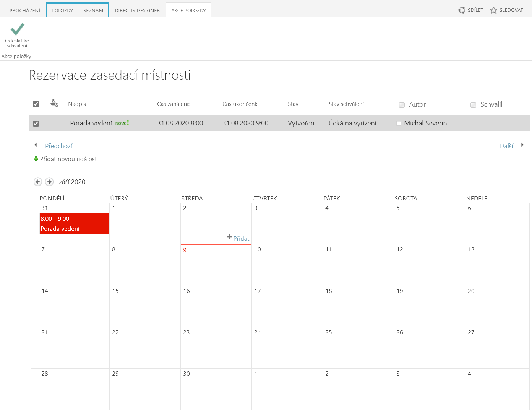Toggle the Schválil column checkbox
532x412 pixels.
click(473, 105)
